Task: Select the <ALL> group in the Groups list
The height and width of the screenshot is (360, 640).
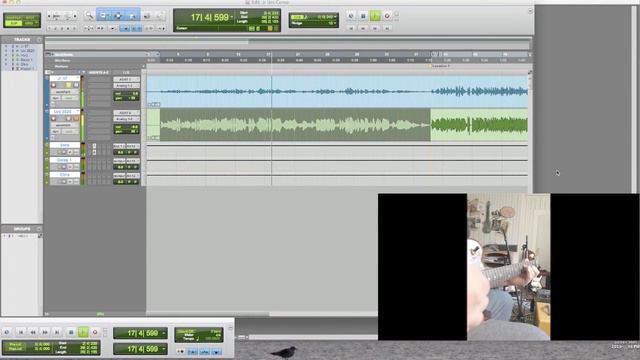Action: (x=23, y=236)
